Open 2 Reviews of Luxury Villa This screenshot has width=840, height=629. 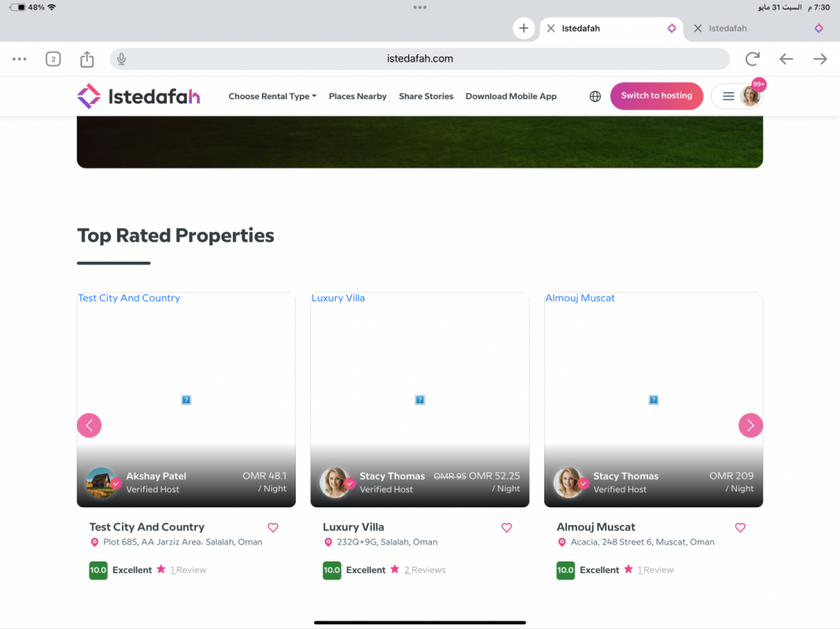point(424,570)
